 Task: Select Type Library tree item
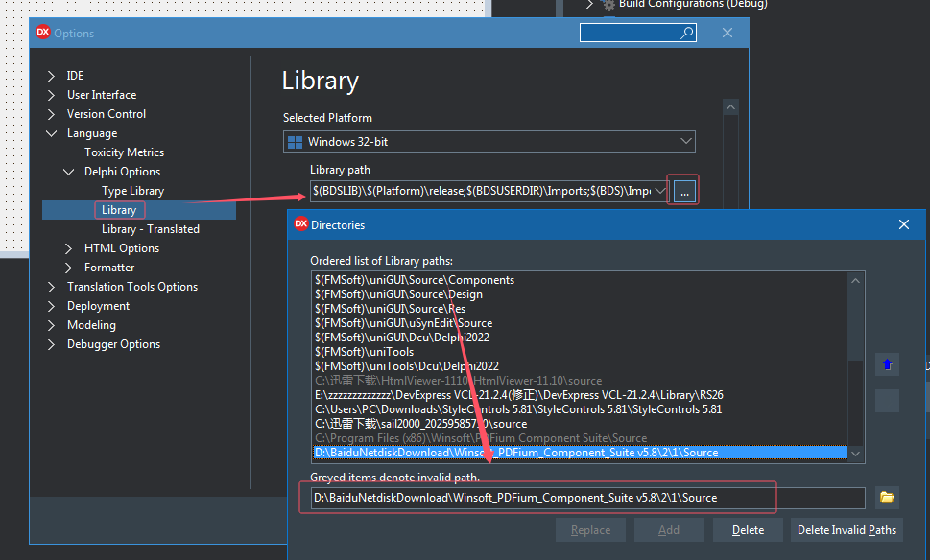coord(132,191)
